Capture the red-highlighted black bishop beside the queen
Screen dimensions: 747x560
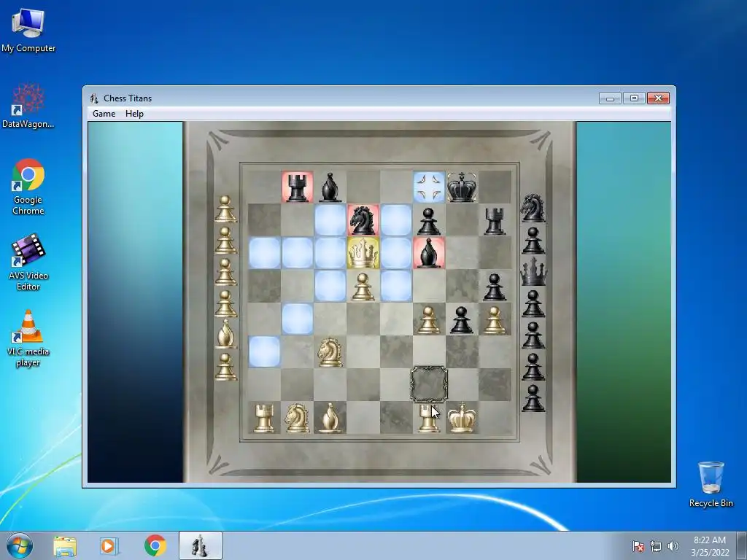[429, 253]
